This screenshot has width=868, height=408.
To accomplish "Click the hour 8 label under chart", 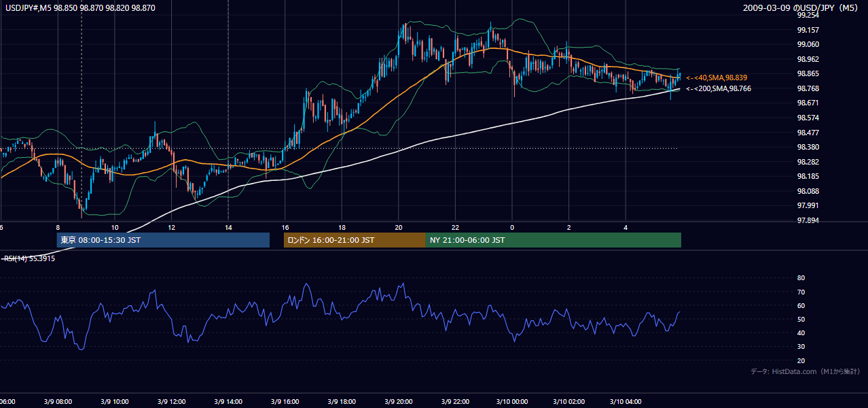I will [58, 227].
